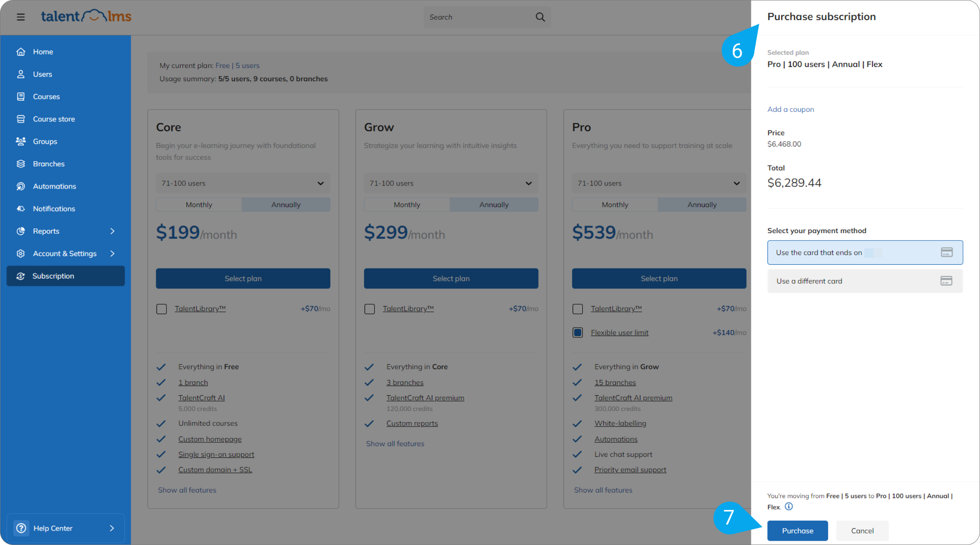Open 'Single sign-on support' feature link
This screenshot has width=980, height=545.
[216, 454]
